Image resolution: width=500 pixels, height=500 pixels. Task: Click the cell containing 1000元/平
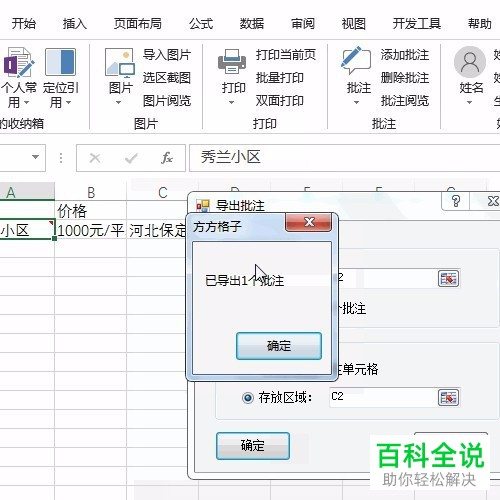(x=91, y=230)
